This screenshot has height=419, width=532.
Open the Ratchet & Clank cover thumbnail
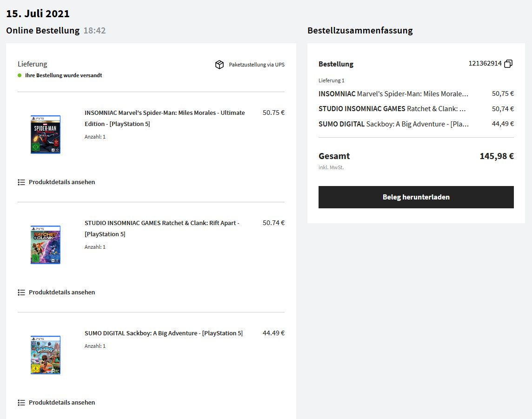(46, 245)
